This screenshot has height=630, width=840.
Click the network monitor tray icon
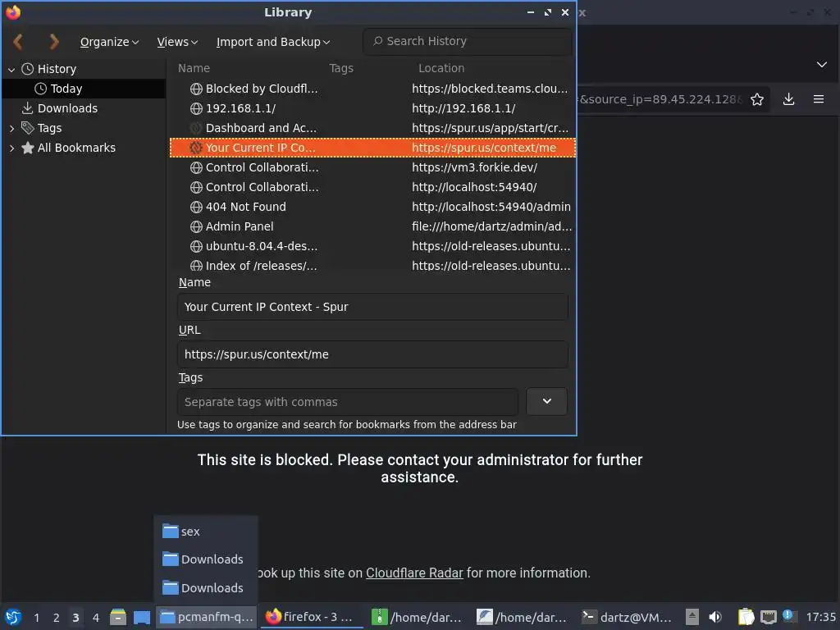[768, 617]
